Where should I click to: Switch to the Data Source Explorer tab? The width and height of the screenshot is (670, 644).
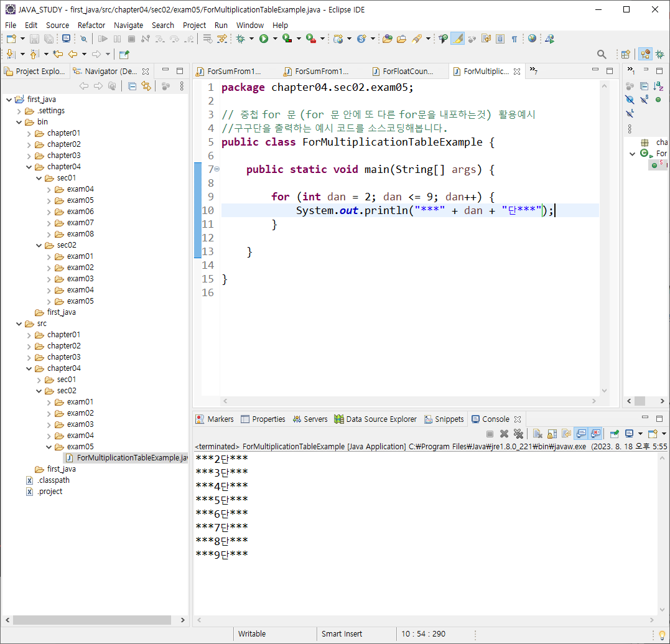(376, 419)
